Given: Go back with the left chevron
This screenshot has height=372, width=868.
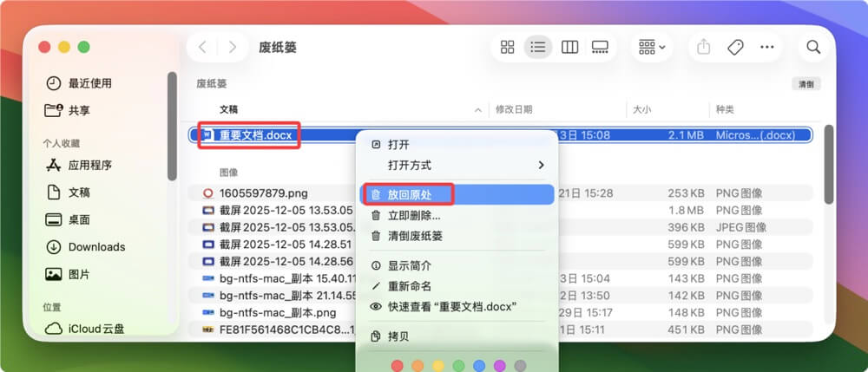Looking at the screenshot, I should click(202, 47).
